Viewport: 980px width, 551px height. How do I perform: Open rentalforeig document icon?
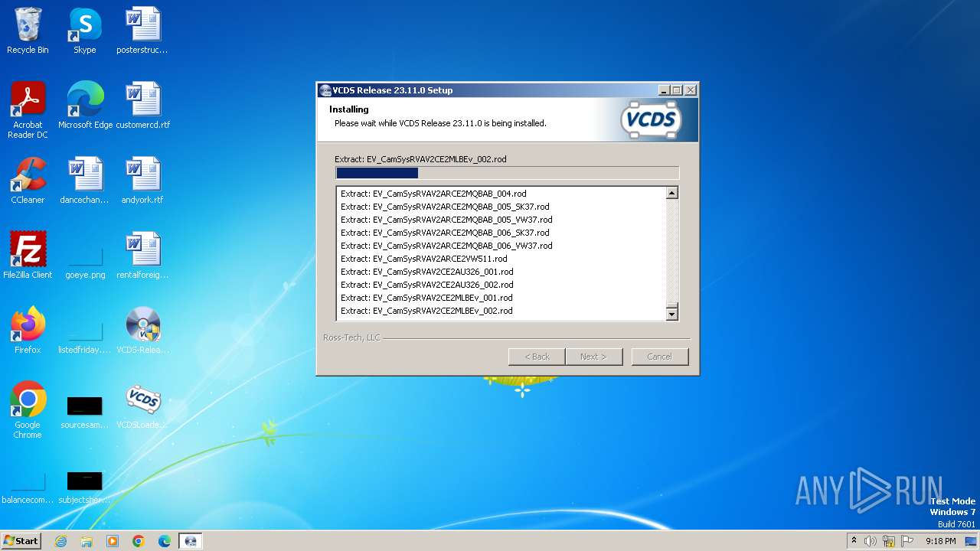click(x=142, y=256)
